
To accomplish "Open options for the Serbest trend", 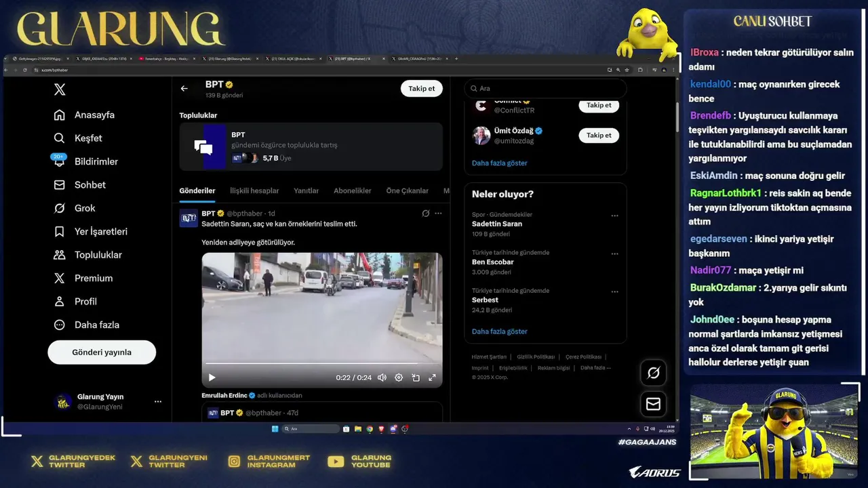I will [x=614, y=291].
